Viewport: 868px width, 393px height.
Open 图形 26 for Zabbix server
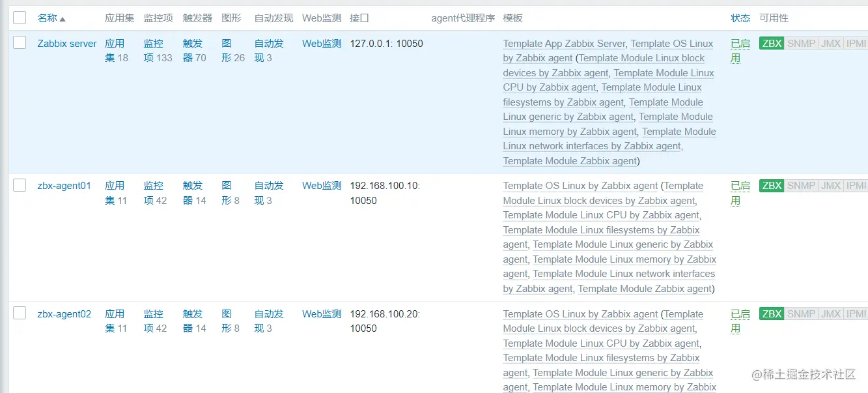click(233, 51)
